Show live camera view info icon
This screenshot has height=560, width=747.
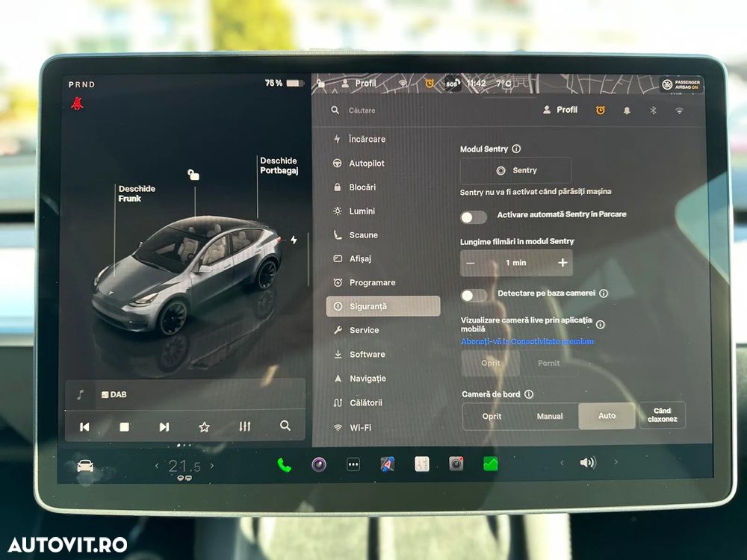pyautogui.click(x=601, y=324)
